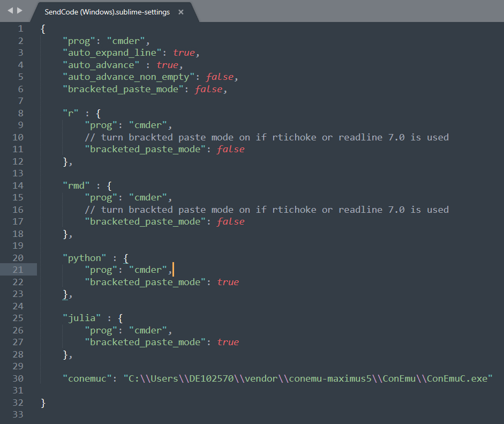Click the true value on line 27
Viewport: 504px width, 424px height.
click(228, 342)
